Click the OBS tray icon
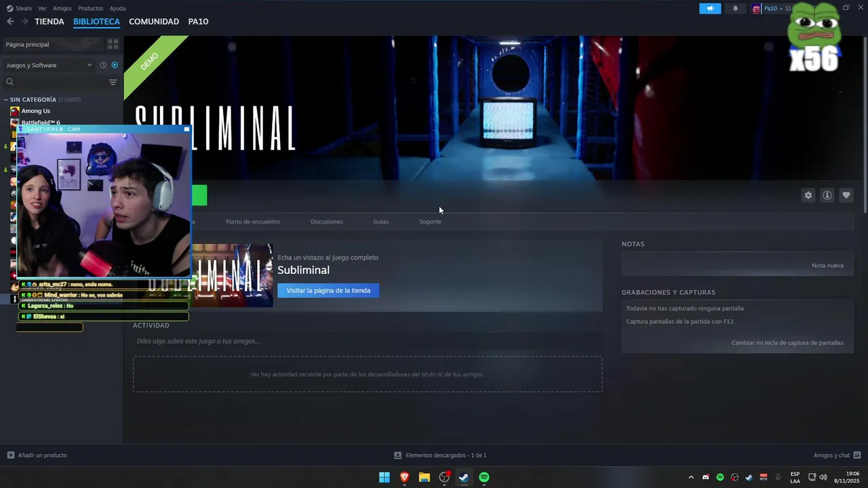The height and width of the screenshot is (488, 868). (x=734, y=477)
